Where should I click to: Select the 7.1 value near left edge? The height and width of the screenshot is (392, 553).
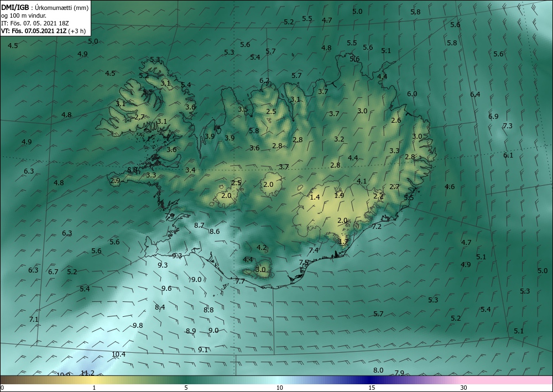[34, 320]
